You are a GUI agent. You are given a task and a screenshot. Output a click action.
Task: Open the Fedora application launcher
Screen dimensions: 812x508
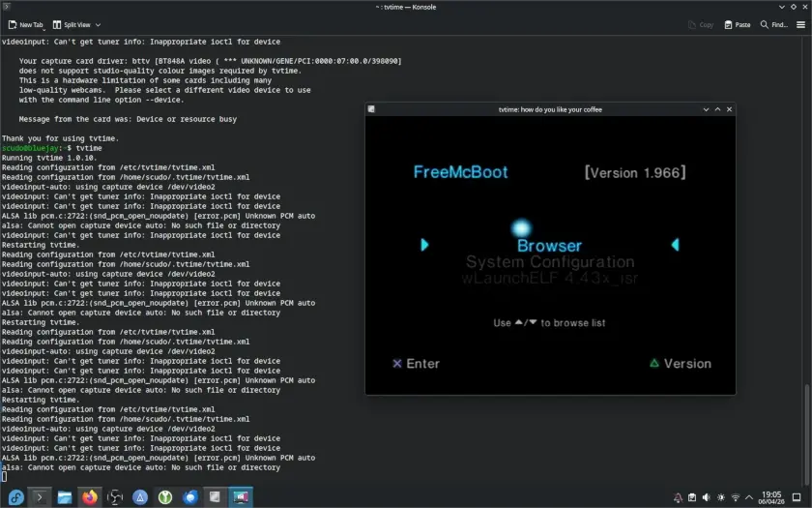click(15, 497)
